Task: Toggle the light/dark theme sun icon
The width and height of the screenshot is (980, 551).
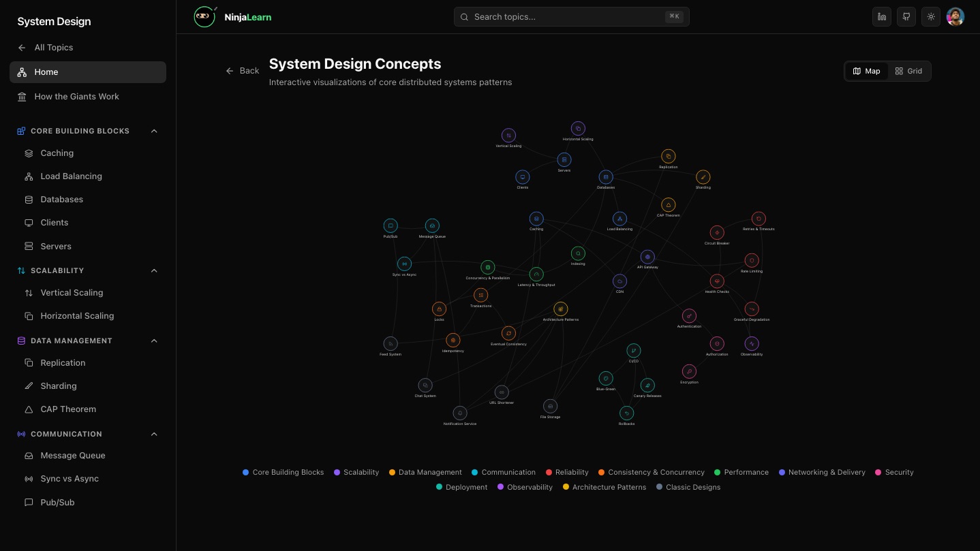Action: pyautogui.click(x=931, y=17)
